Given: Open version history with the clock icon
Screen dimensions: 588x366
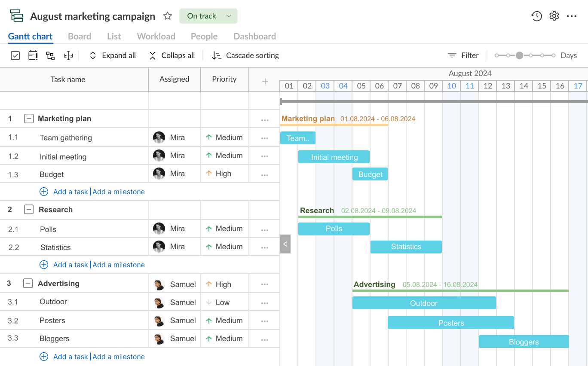Looking at the screenshot, I should pos(536,15).
